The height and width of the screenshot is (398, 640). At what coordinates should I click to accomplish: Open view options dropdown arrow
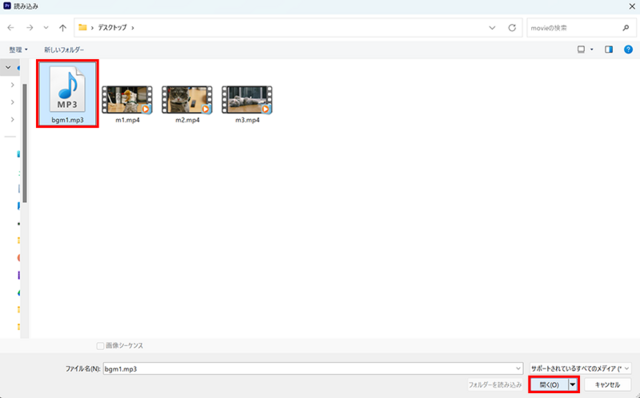(592, 49)
